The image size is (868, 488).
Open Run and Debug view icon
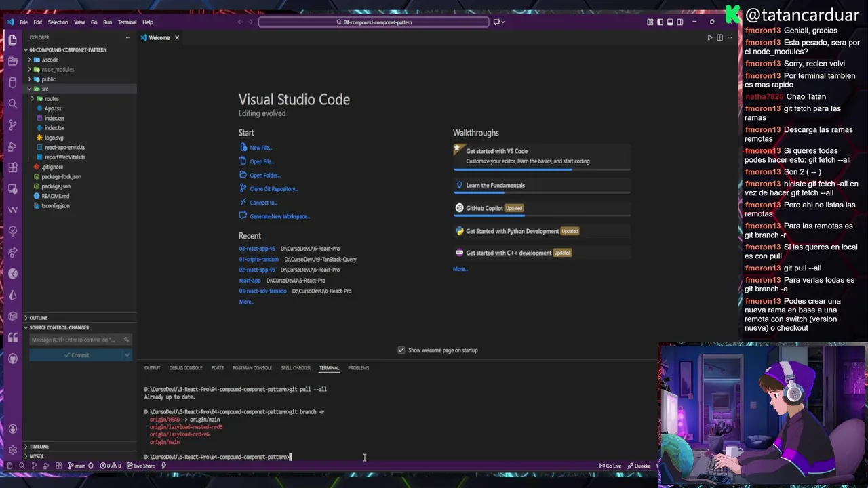(x=12, y=146)
